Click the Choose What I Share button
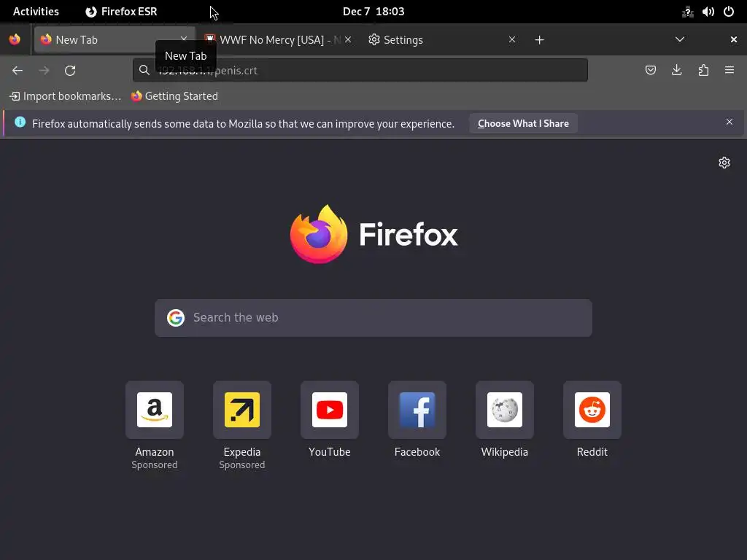 [x=523, y=123]
